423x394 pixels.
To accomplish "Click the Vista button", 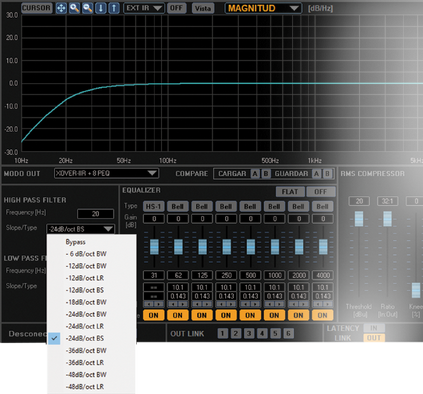I will coord(203,8).
